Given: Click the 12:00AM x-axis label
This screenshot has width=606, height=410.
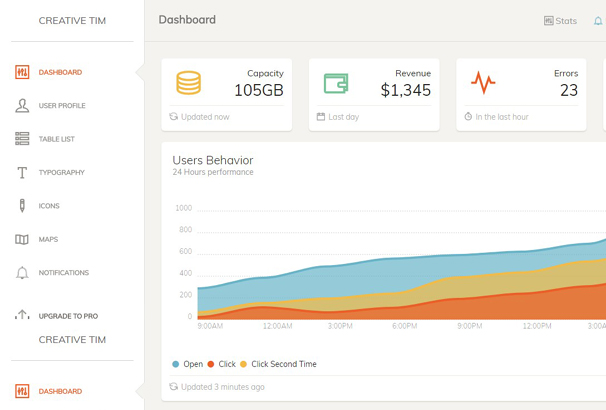Looking at the screenshot, I should [277, 326].
